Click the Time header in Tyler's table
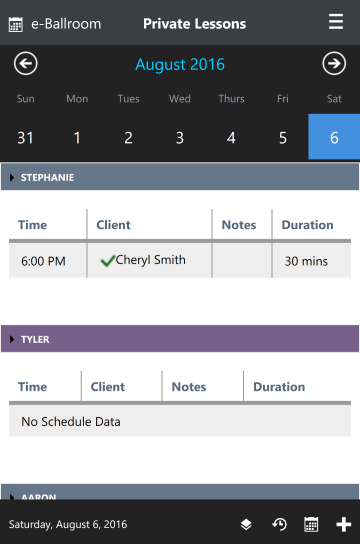 tap(32, 386)
